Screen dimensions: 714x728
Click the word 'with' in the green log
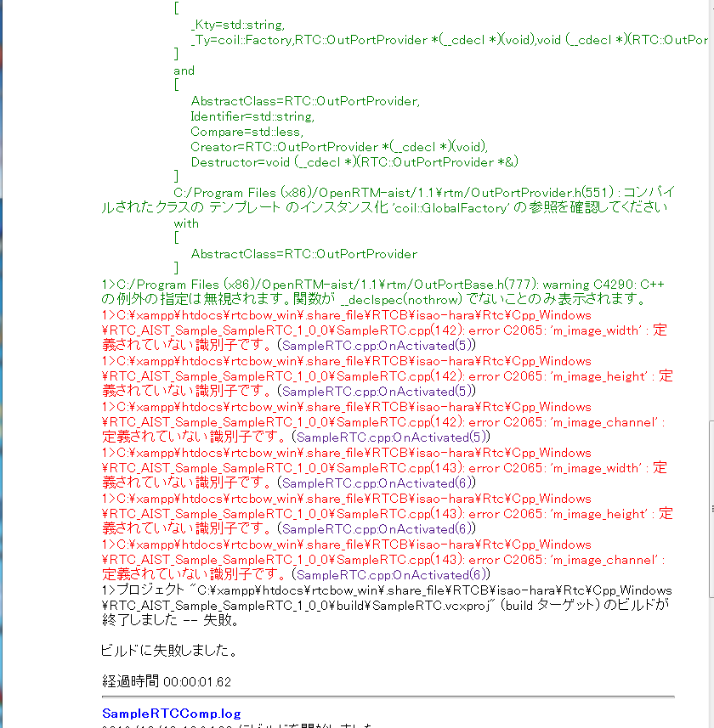186,223
